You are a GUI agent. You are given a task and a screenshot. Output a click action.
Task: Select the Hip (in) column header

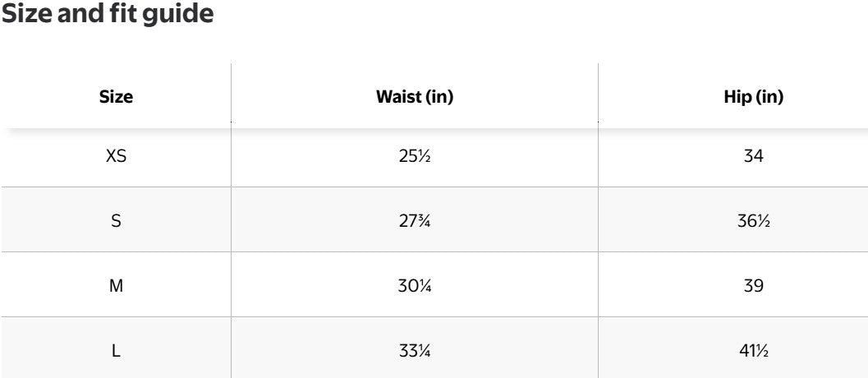[753, 97]
